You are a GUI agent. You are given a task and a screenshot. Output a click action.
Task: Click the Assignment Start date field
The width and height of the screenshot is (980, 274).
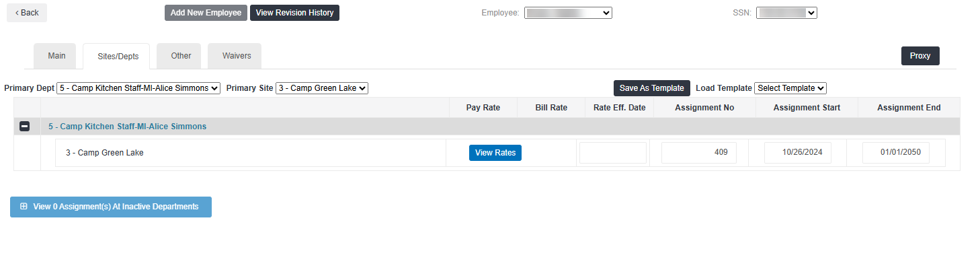(797, 153)
